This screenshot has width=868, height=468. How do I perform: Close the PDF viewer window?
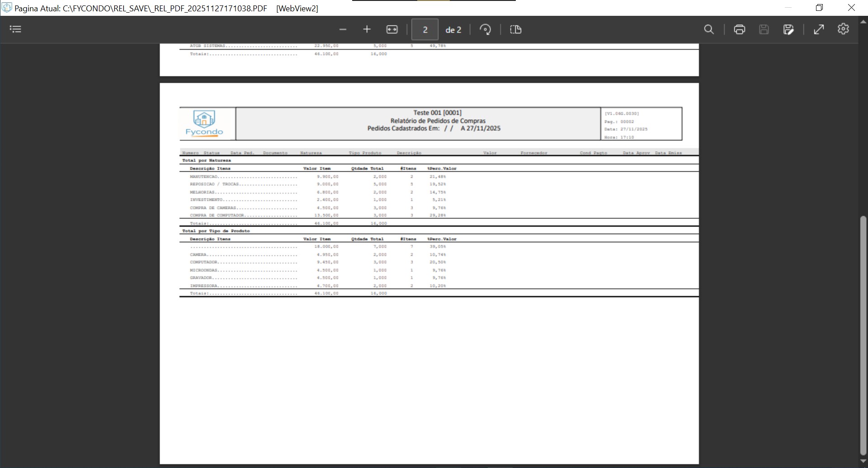click(851, 8)
